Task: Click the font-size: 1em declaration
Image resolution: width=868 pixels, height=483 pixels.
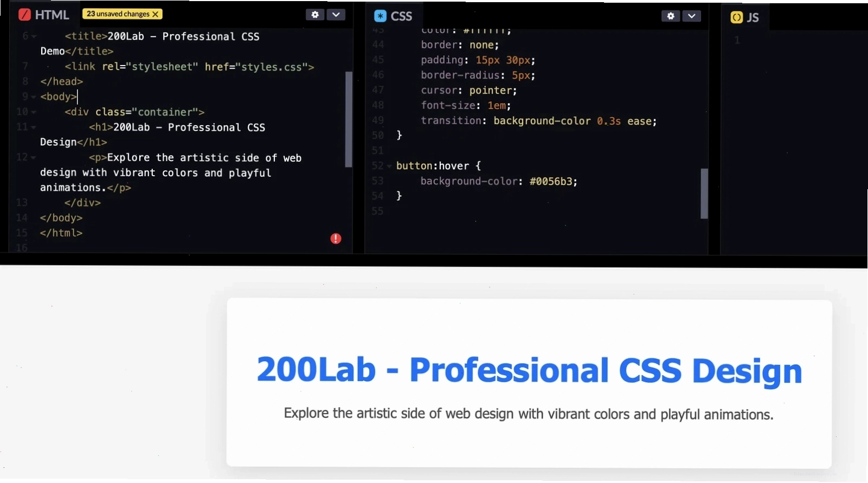Action: [x=466, y=106]
